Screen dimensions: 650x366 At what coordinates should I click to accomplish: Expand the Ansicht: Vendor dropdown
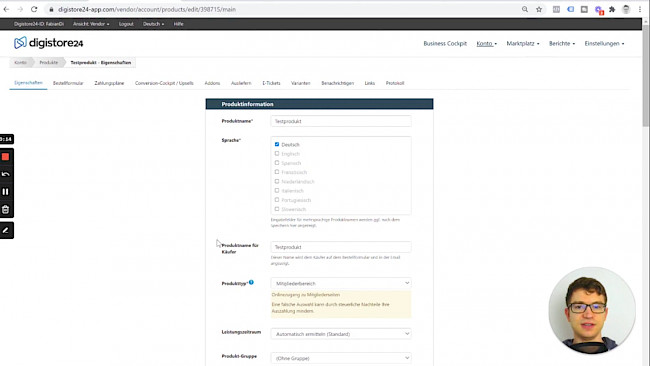pos(91,24)
